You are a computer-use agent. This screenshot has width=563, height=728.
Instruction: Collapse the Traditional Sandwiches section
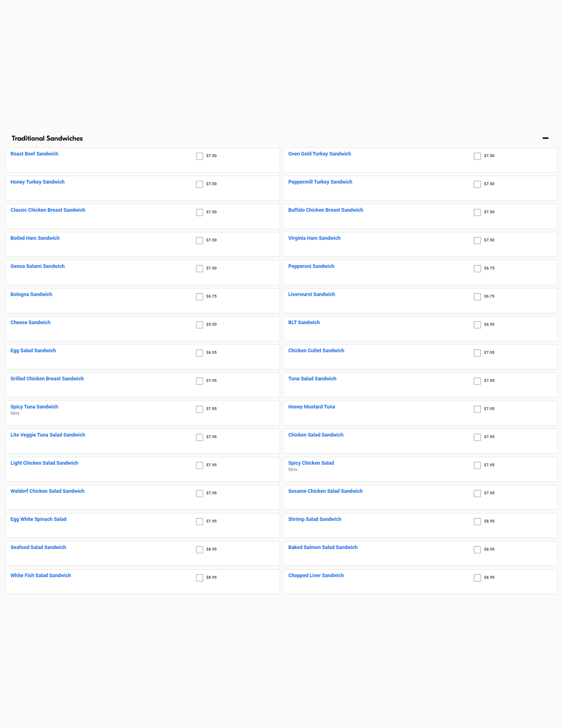click(545, 138)
